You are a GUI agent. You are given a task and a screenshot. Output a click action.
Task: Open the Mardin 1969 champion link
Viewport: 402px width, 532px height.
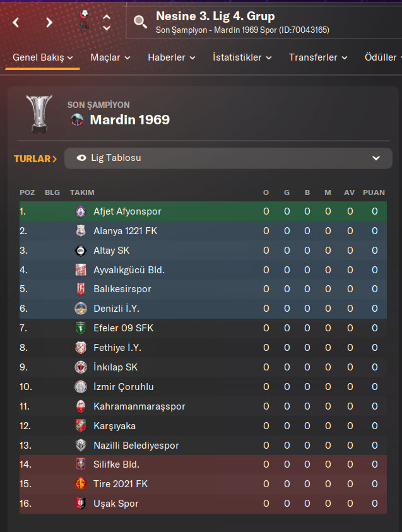pos(129,120)
